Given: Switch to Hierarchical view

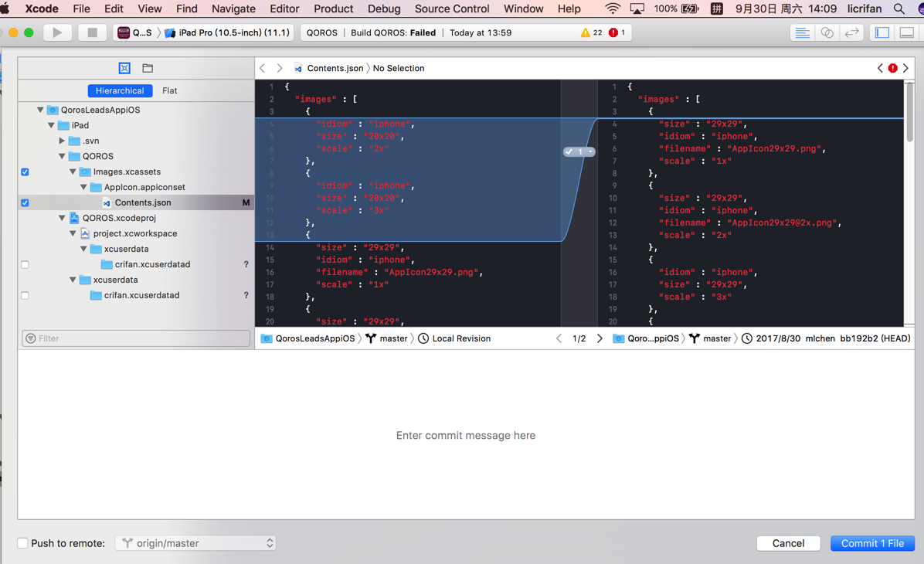Looking at the screenshot, I should click(x=120, y=90).
